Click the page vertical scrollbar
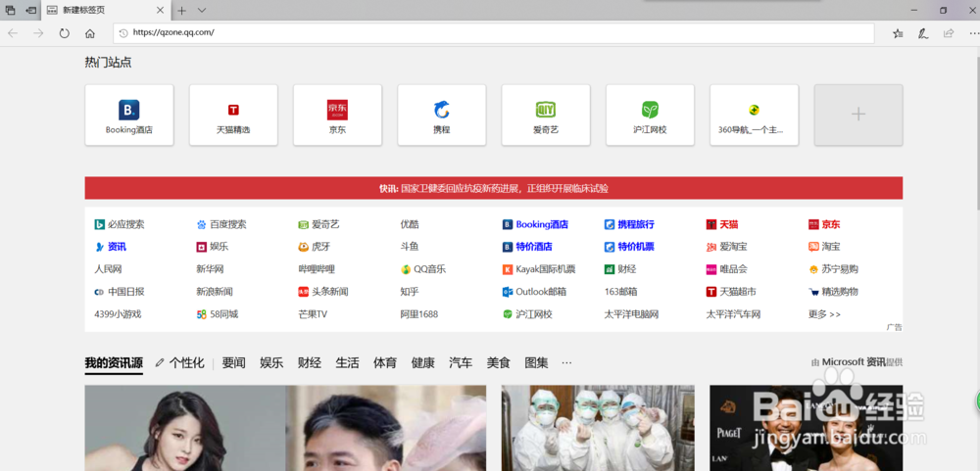Image resolution: width=980 pixels, height=471 pixels. 976,131
